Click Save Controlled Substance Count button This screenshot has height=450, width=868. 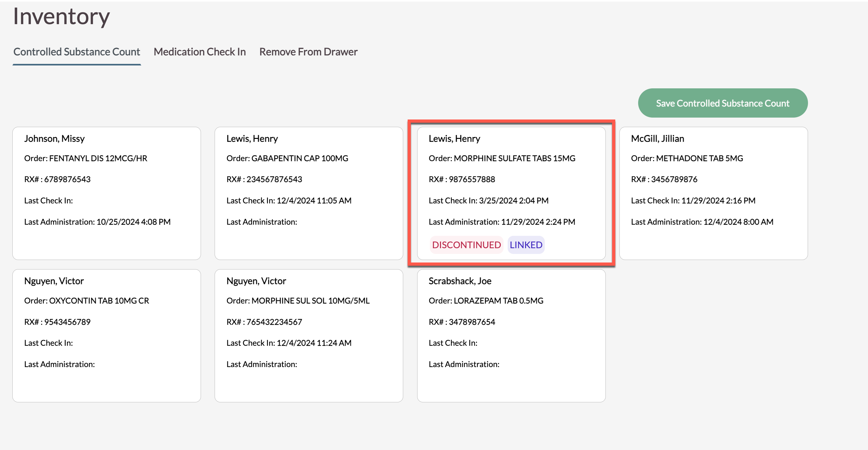(x=723, y=103)
